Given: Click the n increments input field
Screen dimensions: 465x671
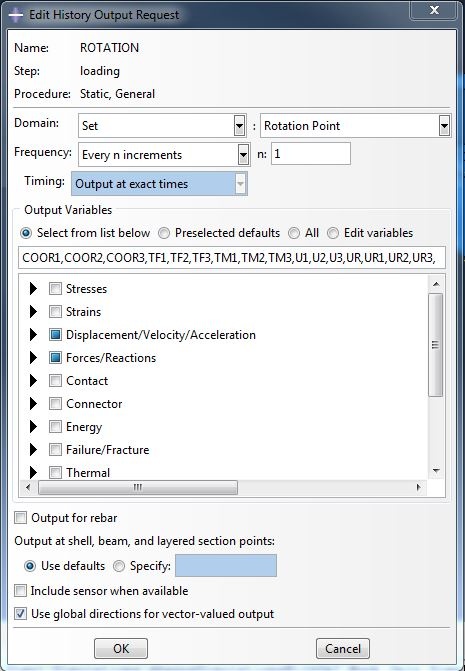Looking at the screenshot, I should 311,154.
